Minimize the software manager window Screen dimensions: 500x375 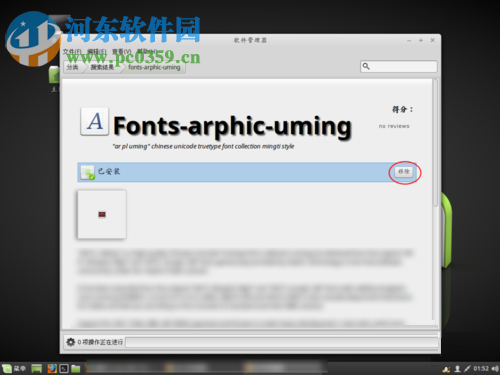pos(409,41)
